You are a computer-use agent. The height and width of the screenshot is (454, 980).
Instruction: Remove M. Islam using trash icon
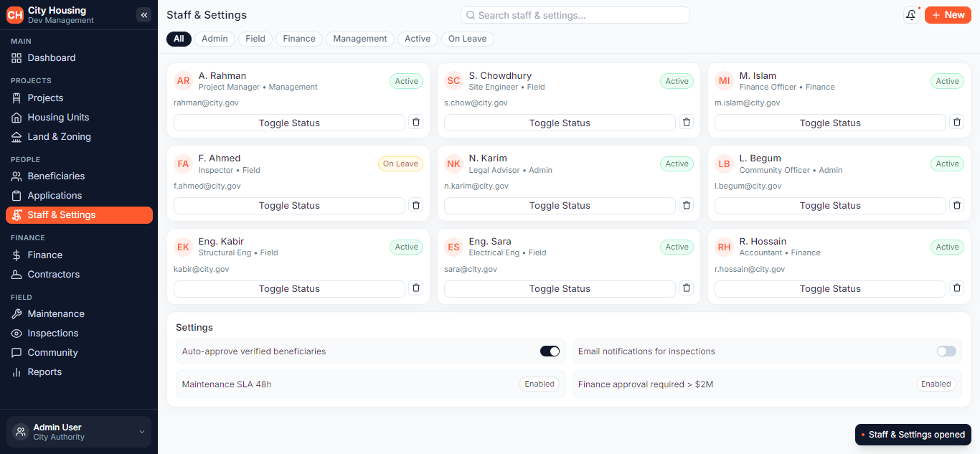956,123
